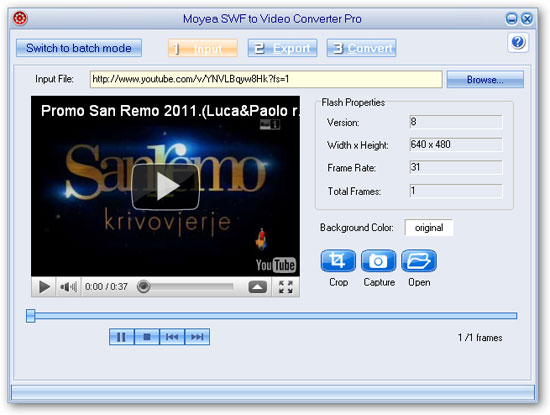Click the Version value field
Image resolution: width=550 pixels, height=415 pixels.
tap(456, 122)
